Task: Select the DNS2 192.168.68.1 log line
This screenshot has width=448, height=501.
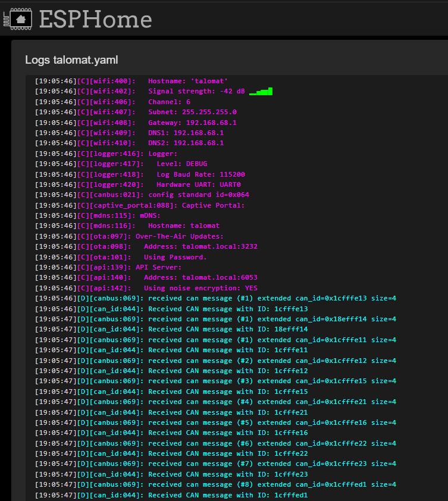Action: [129, 143]
